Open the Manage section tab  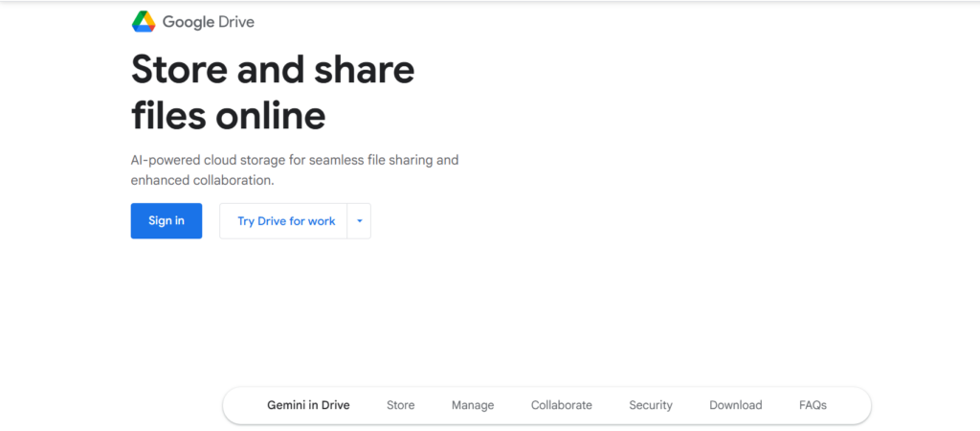click(x=473, y=405)
